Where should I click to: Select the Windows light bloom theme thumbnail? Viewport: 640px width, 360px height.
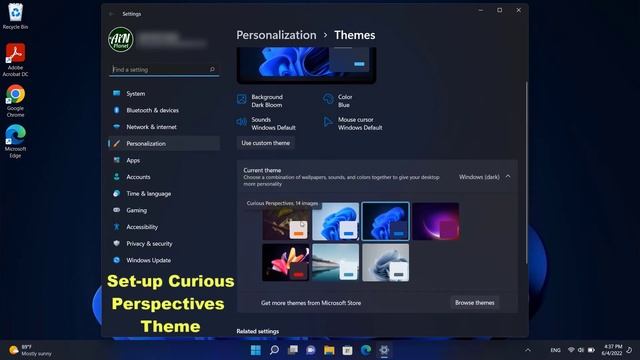click(336, 221)
